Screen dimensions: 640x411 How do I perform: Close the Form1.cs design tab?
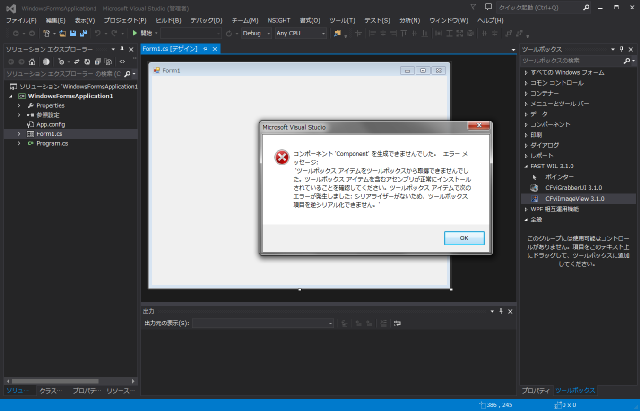pyautogui.click(x=215, y=49)
